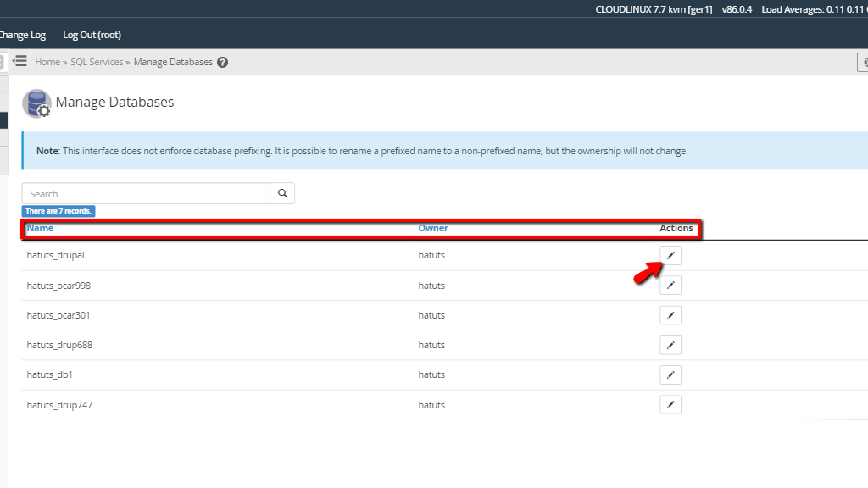868x488 pixels.
Task: Toggle the sidebar navigation menu icon
Action: coord(20,61)
